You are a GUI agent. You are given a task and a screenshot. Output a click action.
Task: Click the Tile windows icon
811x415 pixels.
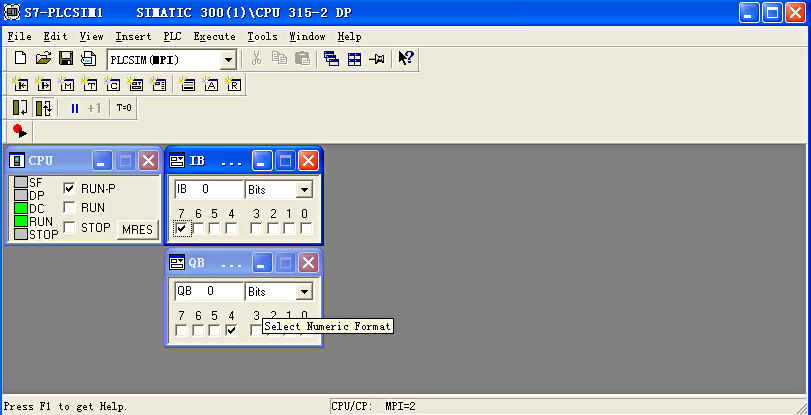354,58
